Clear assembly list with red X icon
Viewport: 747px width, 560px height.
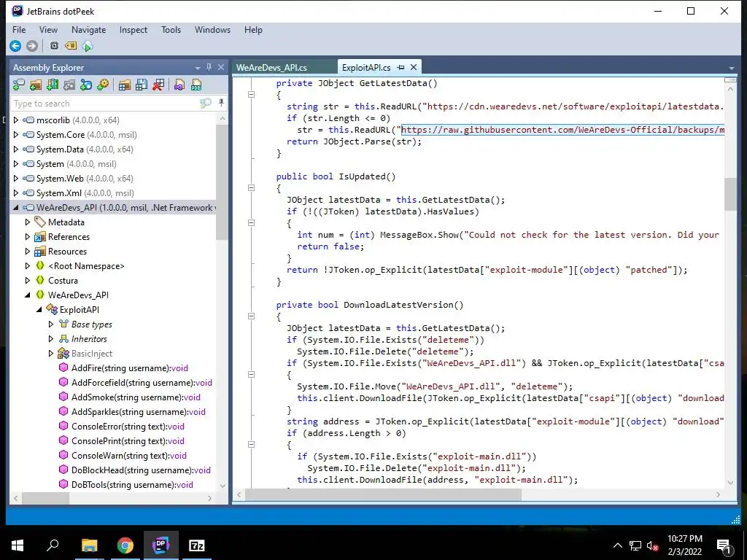[158, 85]
